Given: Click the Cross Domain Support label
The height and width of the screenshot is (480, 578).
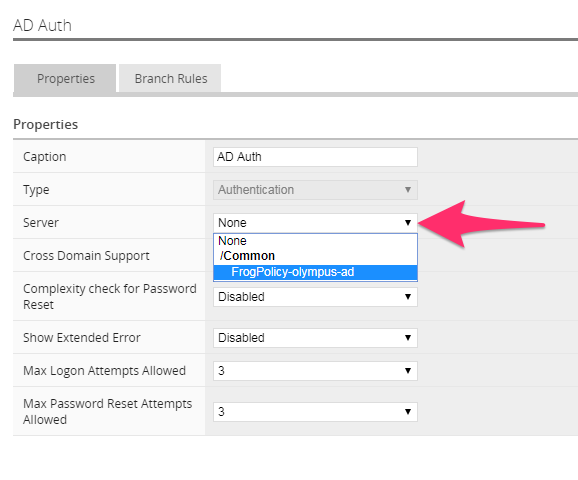Looking at the screenshot, I should 86,255.
